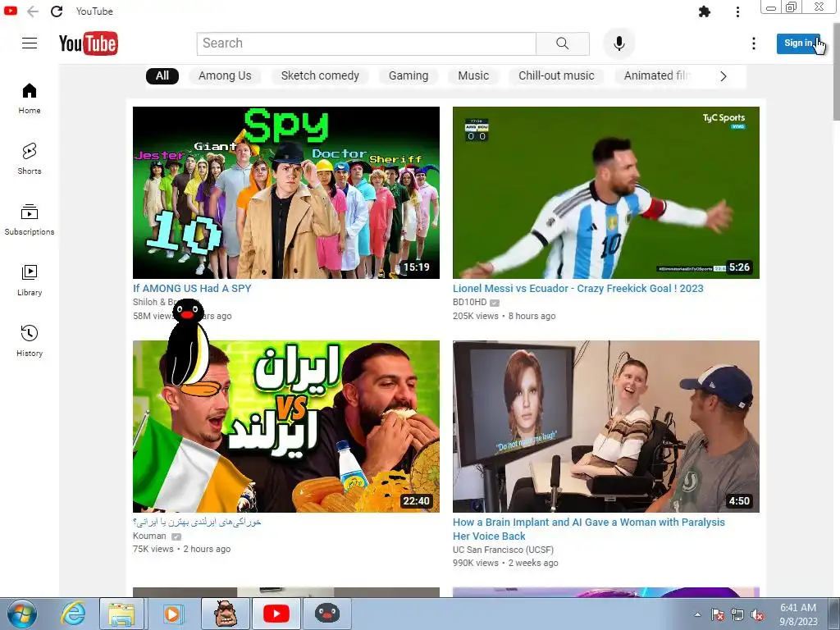Click the network tray icon
Screen dimensions: 840x630
tap(737, 615)
